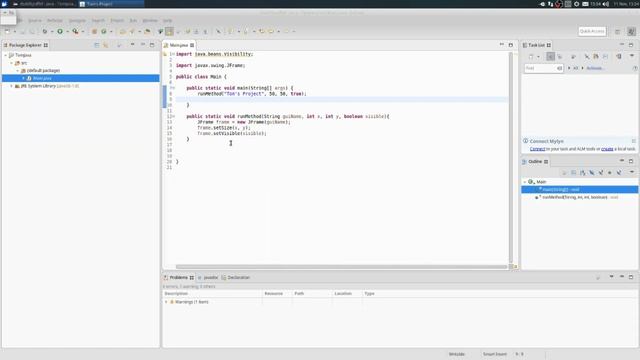Switch to the Declaration tab

coord(236,278)
